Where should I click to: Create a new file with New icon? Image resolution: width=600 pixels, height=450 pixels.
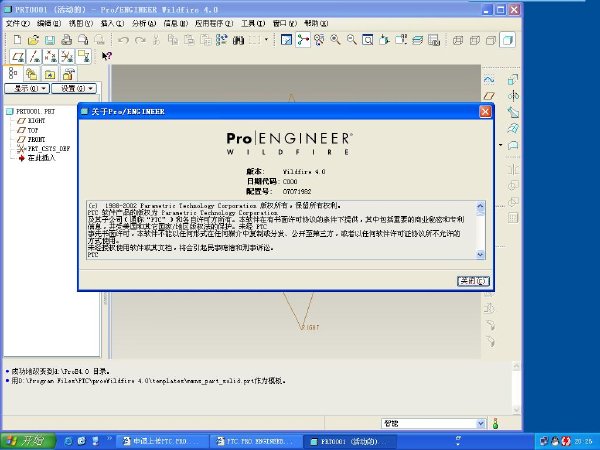tap(18, 40)
